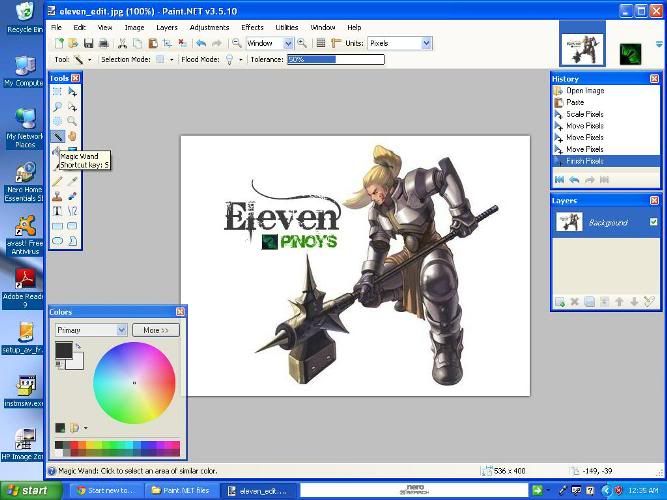Select the Color Picker eyedropper tool

click(x=72, y=181)
